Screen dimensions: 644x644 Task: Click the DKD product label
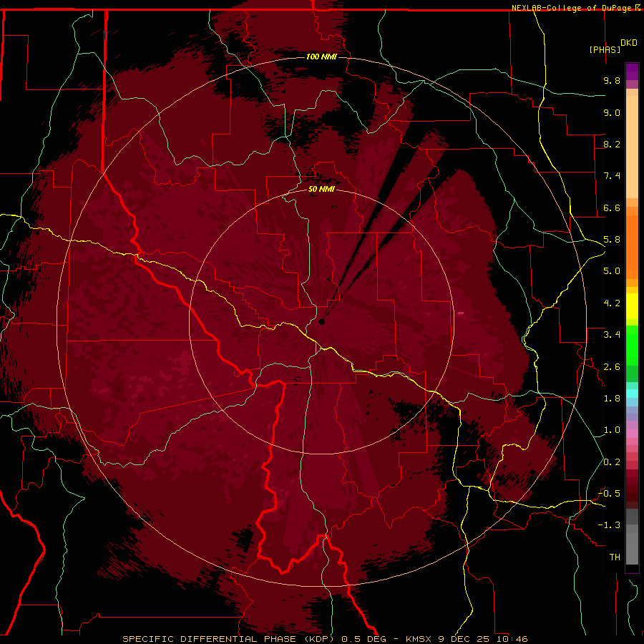point(629,43)
